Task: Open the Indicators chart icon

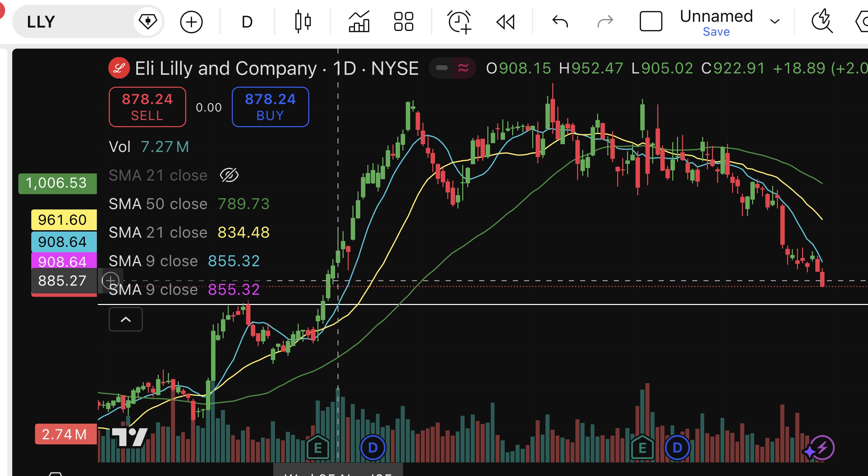Action: 359,22
